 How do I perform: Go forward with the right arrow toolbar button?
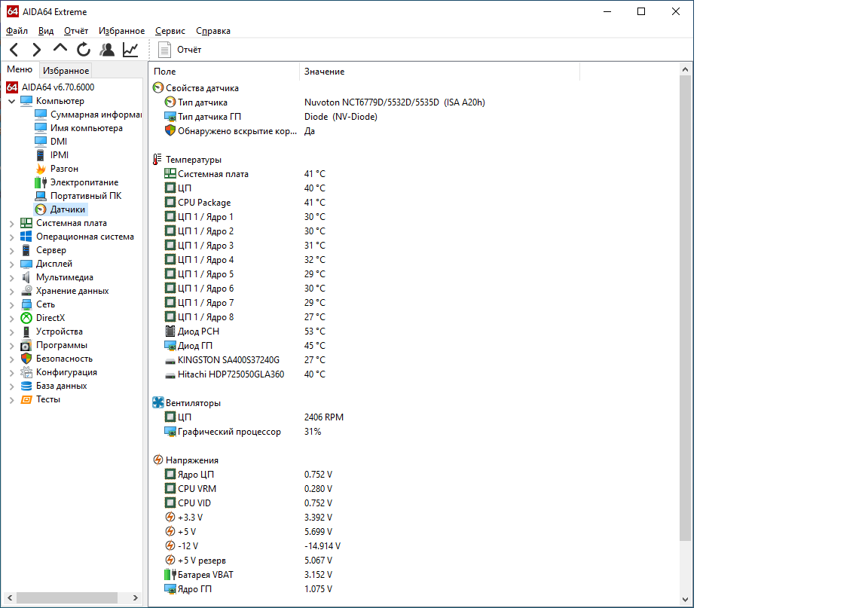coord(36,50)
